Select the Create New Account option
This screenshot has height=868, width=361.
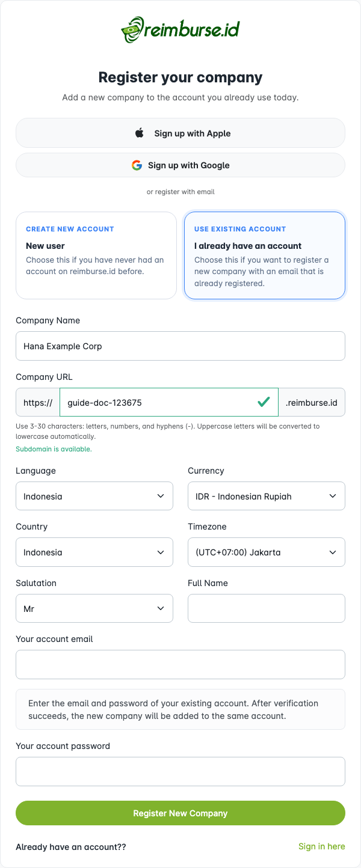pos(96,255)
